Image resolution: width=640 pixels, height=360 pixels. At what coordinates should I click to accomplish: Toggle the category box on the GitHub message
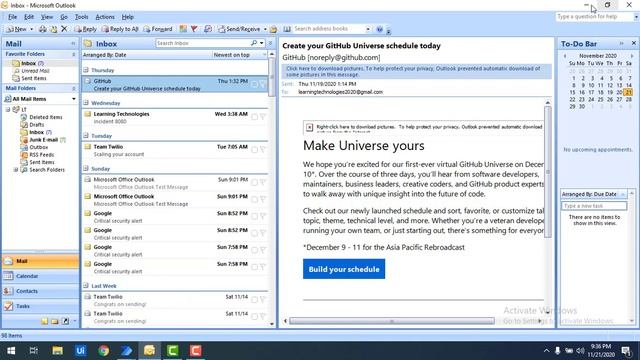pos(254,84)
